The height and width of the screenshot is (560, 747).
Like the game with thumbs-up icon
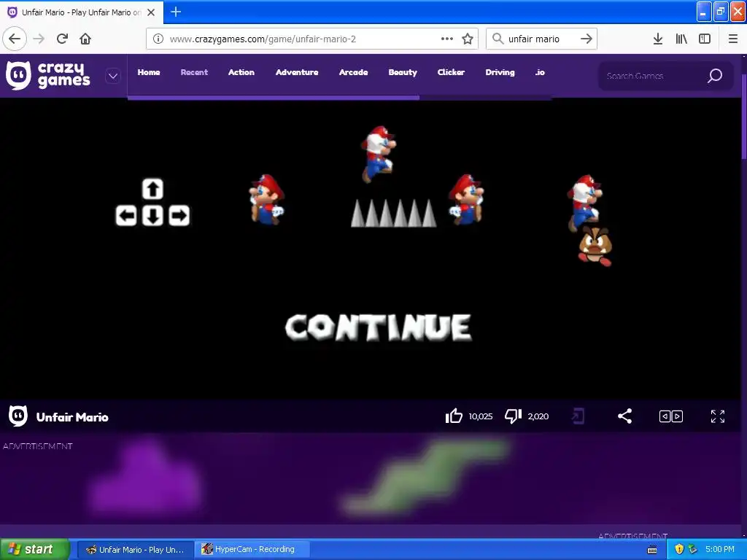[x=454, y=416]
